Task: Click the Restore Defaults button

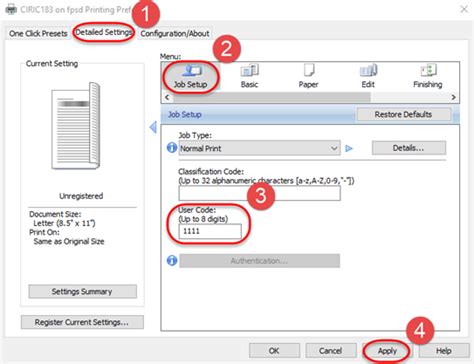Action: click(x=403, y=114)
